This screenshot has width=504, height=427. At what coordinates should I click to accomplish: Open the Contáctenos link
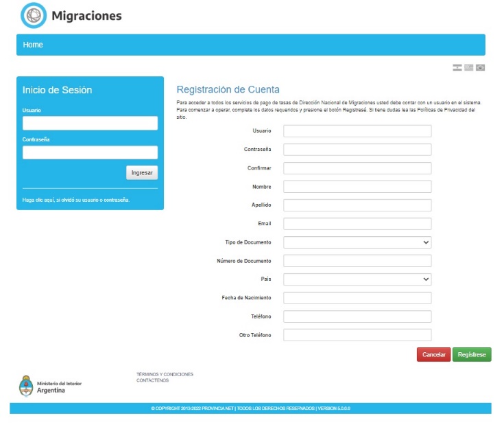[152, 380]
